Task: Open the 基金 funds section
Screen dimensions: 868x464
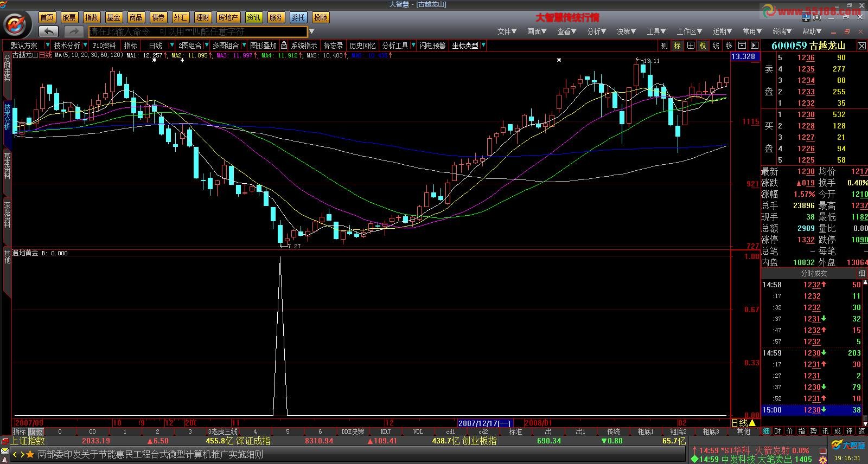Action: pyautogui.click(x=114, y=17)
